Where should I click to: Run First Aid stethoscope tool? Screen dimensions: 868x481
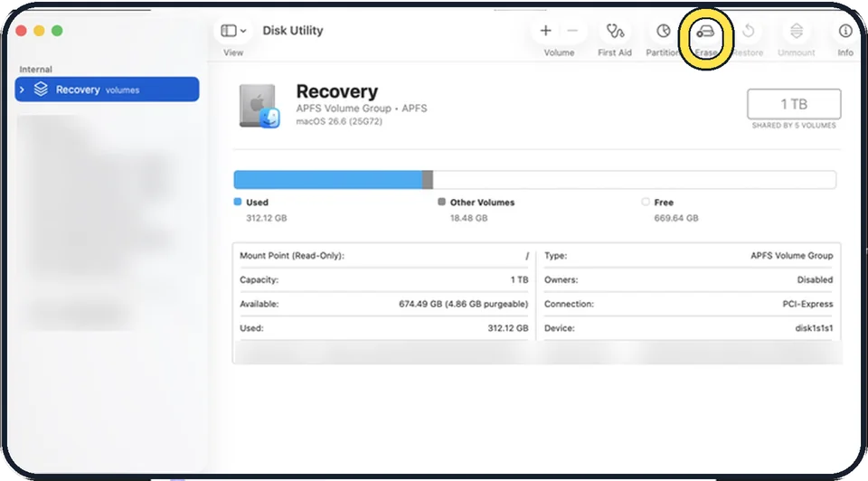pos(615,31)
